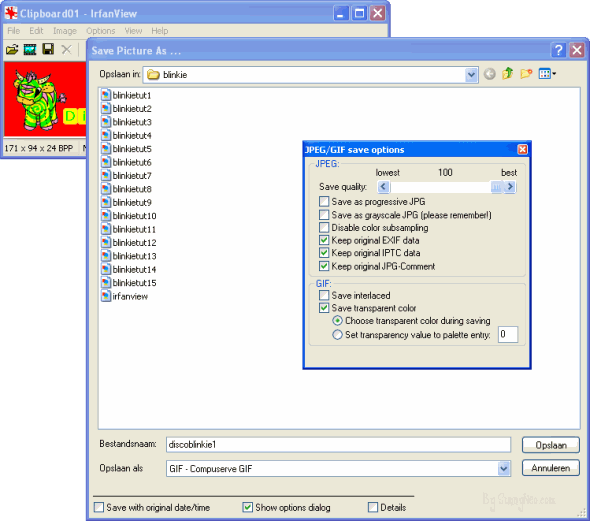Click the blinkie image preview in IrfanView
590x521 pixels.
click(x=45, y=99)
